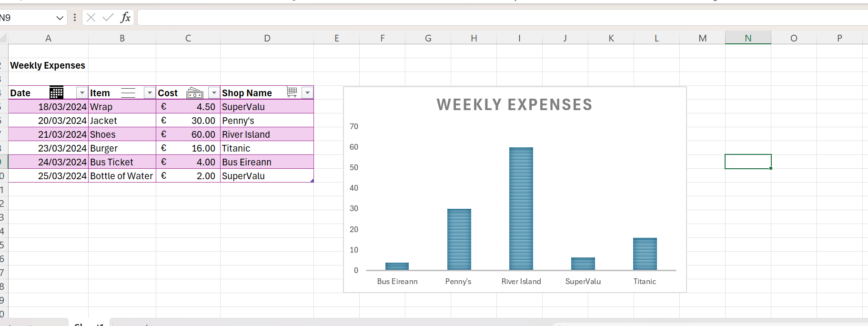The image size is (868, 326).
Task: Select the Shop Name header cell
Action: [x=267, y=93]
